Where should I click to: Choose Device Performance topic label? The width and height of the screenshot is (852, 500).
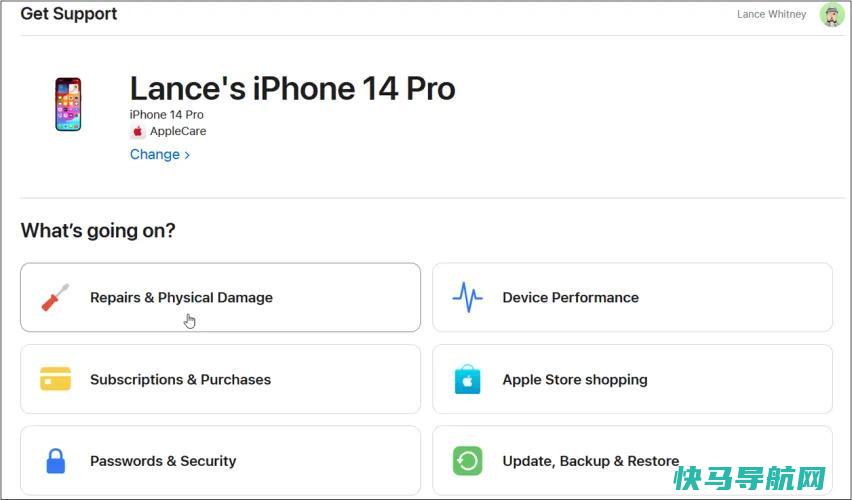pyautogui.click(x=571, y=297)
